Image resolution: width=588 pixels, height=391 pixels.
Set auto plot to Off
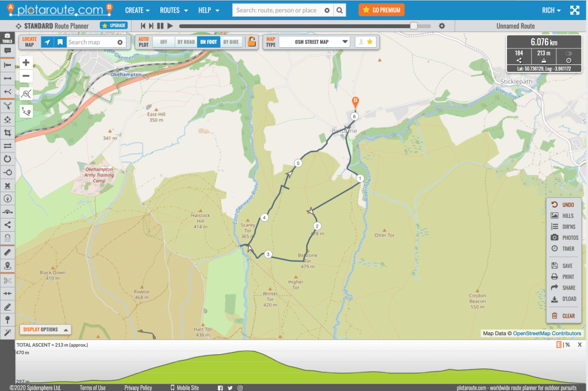tap(164, 42)
